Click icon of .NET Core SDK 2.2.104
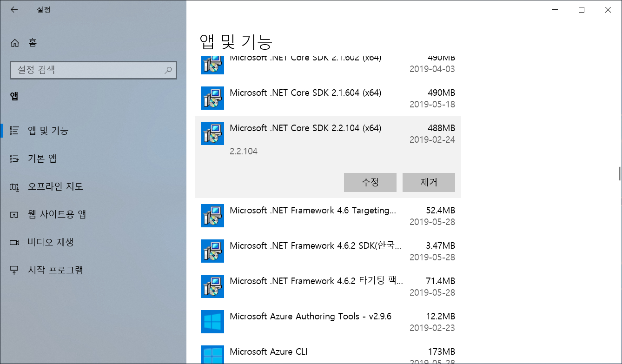This screenshot has height=364, width=622. (x=212, y=133)
